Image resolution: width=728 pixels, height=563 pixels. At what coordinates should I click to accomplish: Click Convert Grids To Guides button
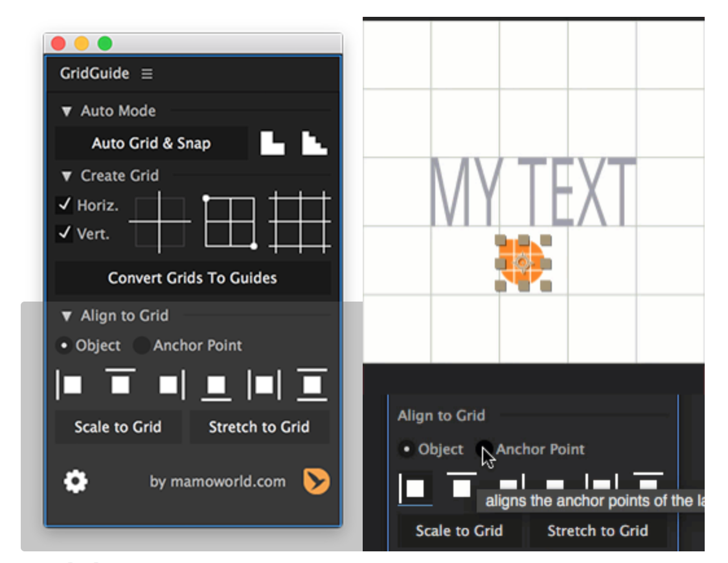tap(192, 278)
